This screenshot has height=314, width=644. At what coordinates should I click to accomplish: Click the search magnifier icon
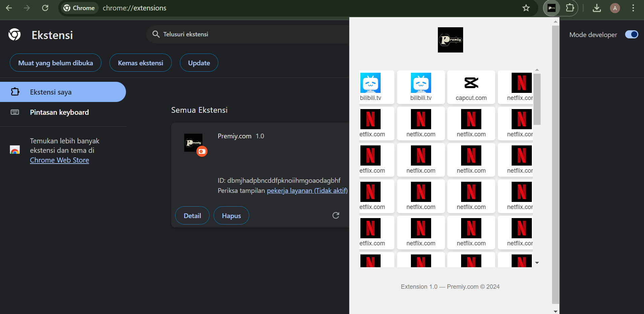(156, 34)
